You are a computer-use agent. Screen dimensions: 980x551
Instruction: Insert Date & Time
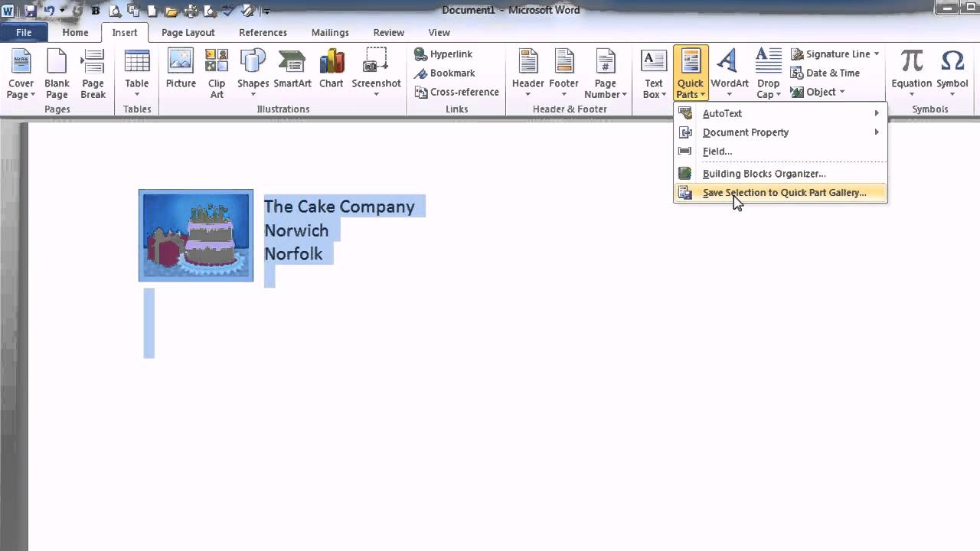tap(825, 73)
